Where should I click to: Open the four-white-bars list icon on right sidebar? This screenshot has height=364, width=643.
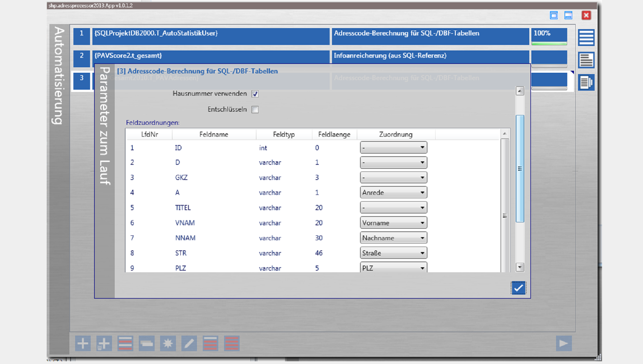[x=586, y=37]
